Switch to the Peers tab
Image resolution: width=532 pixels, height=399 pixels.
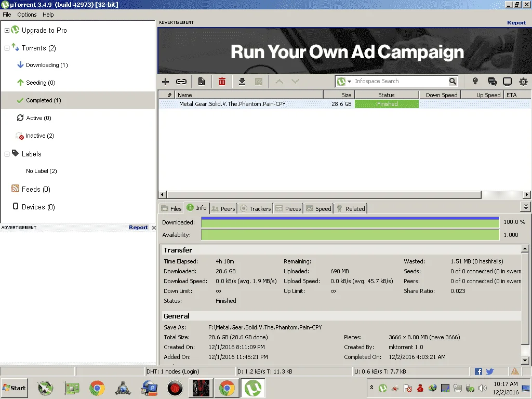coord(223,209)
